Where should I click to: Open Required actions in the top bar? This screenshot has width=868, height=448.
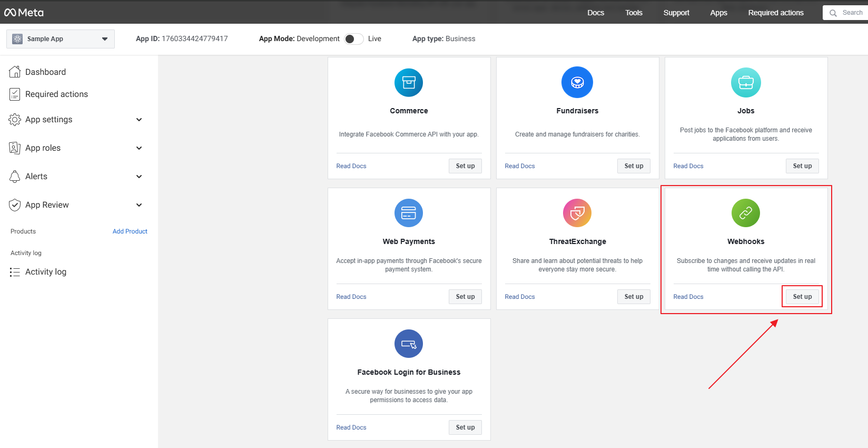(776, 13)
